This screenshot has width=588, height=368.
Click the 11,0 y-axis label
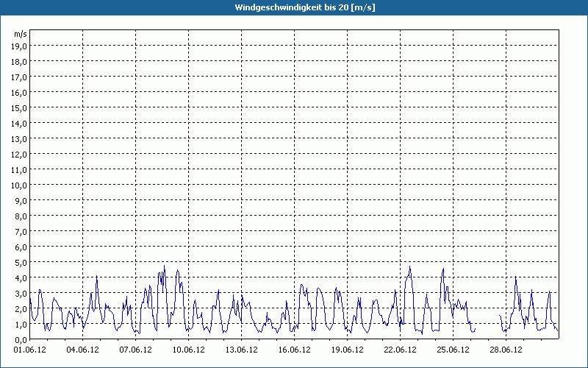[x=19, y=170]
